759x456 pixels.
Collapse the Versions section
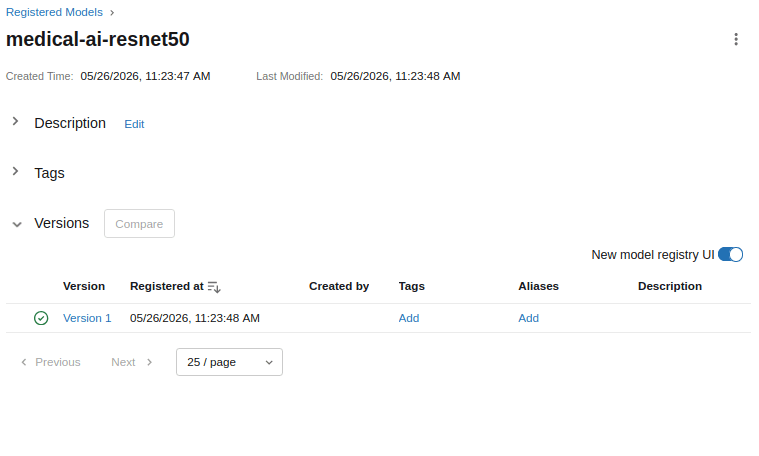tap(17, 224)
